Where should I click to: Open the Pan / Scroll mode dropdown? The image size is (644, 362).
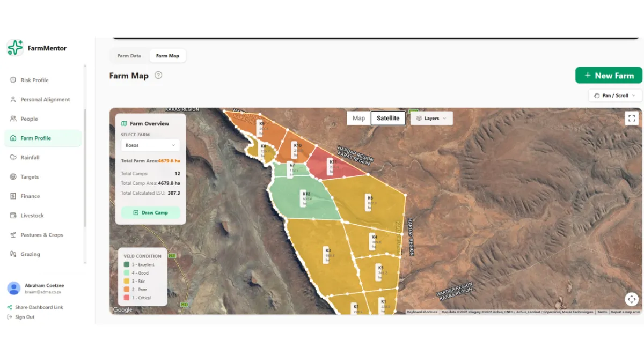(615, 95)
